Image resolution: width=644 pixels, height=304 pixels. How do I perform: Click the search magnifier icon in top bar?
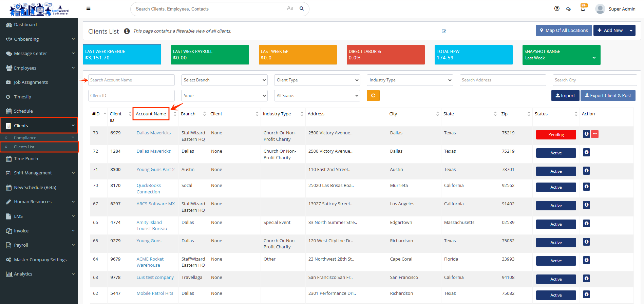pos(301,9)
